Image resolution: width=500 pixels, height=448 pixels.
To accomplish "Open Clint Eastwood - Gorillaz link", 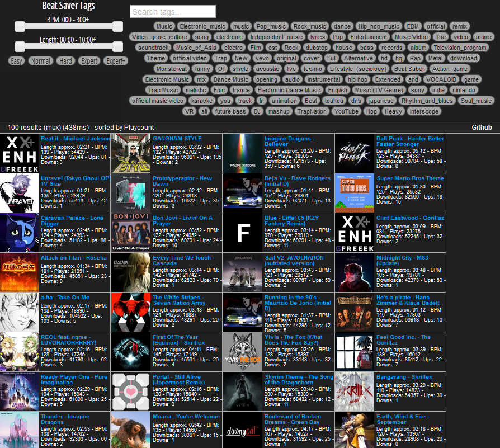I will [410, 218].
